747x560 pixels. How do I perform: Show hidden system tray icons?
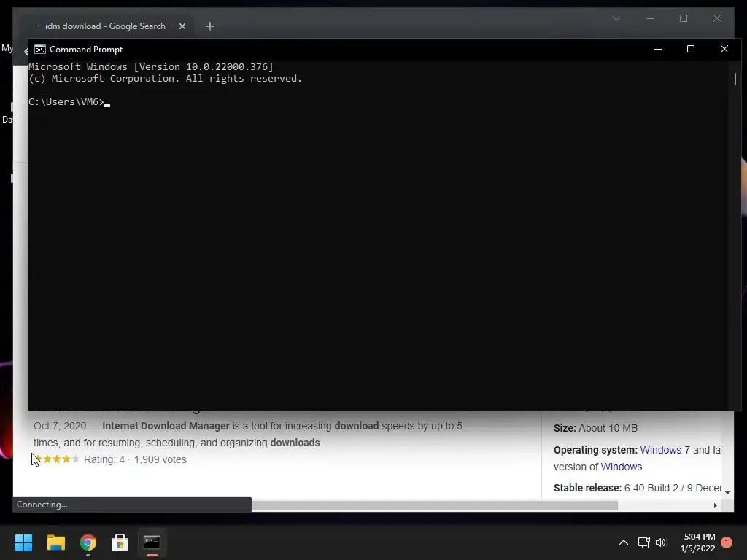click(624, 542)
